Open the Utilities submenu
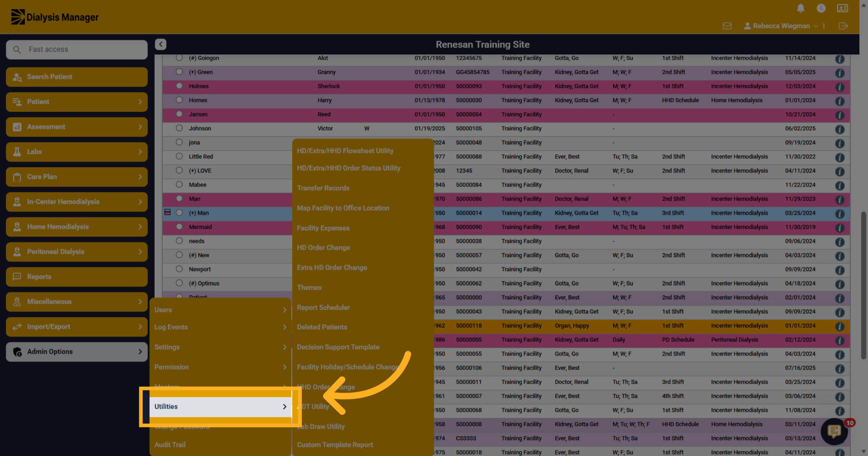This screenshot has height=456, width=868. tap(221, 406)
